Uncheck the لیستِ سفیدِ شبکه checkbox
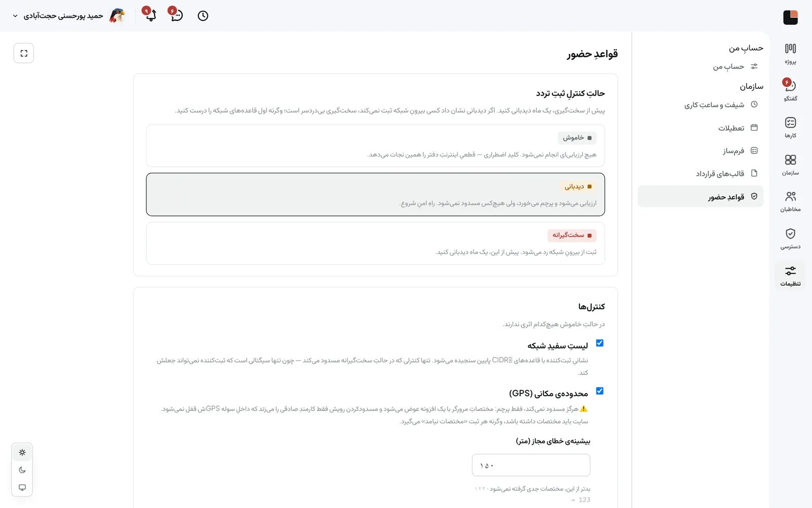The image size is (812, 508). point(600,343)
